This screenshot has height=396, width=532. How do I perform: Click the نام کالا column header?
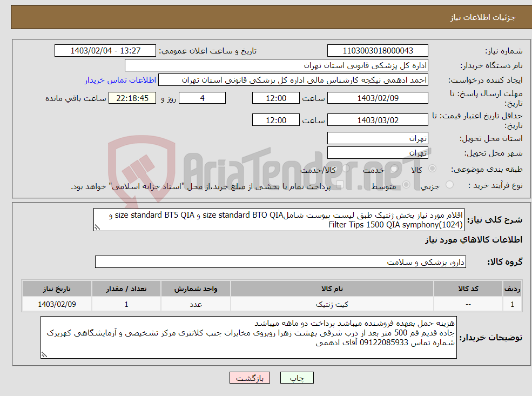tap(332, 289)
